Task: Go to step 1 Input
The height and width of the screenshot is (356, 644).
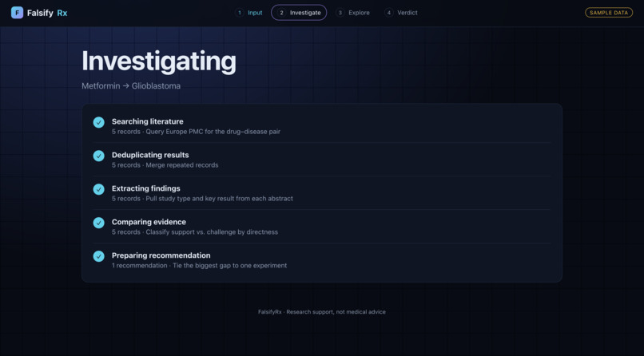Action: coord(249,13)
